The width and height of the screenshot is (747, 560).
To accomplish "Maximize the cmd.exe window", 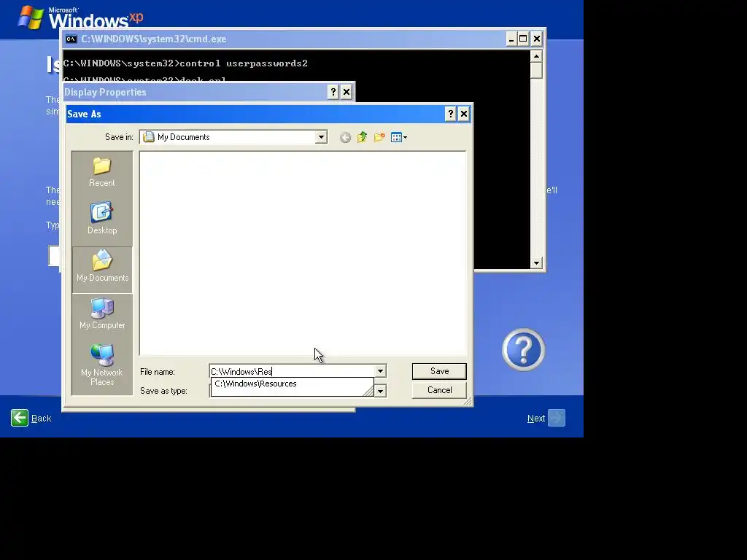I will (x=523, y=39).
